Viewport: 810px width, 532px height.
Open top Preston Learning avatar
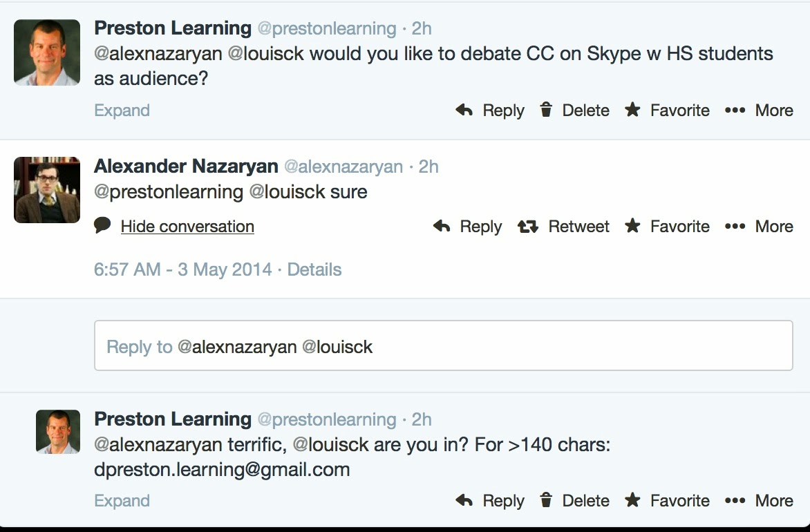[47, 53]
